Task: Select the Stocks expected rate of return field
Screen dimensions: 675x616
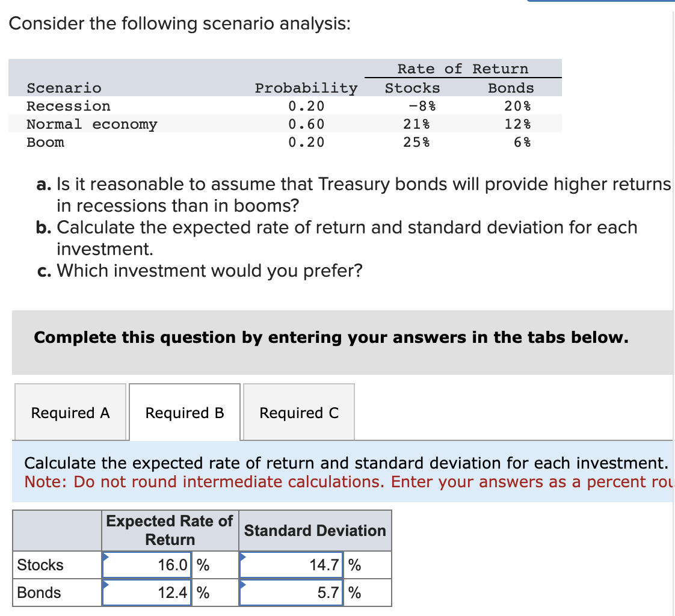Action: (x=146, y=565)
